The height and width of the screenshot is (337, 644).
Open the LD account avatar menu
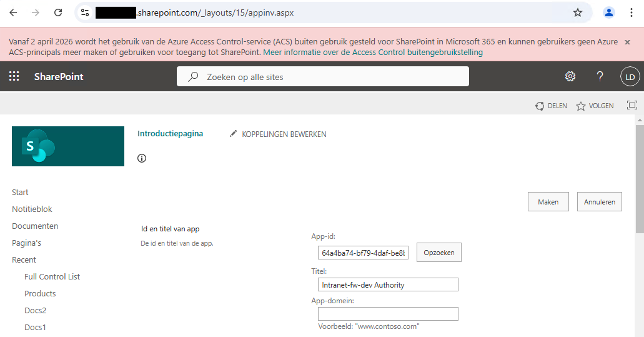click(x=630, y=77)
